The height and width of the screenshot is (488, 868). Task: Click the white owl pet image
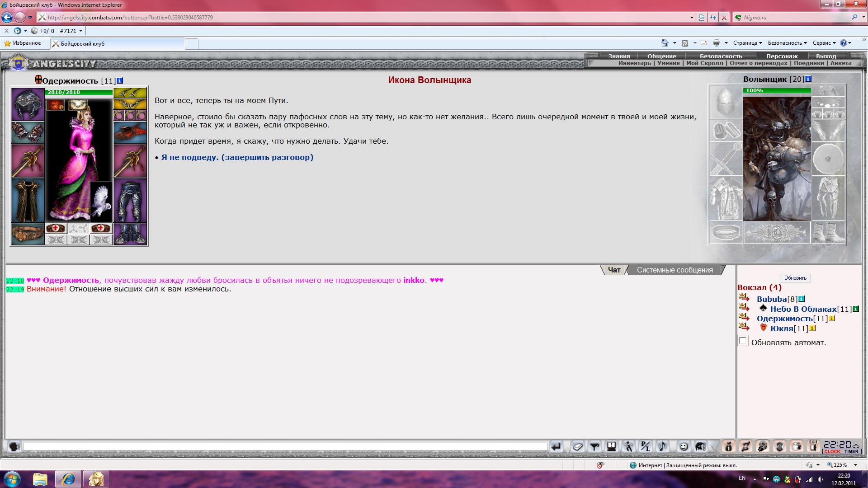pos(101,202)
